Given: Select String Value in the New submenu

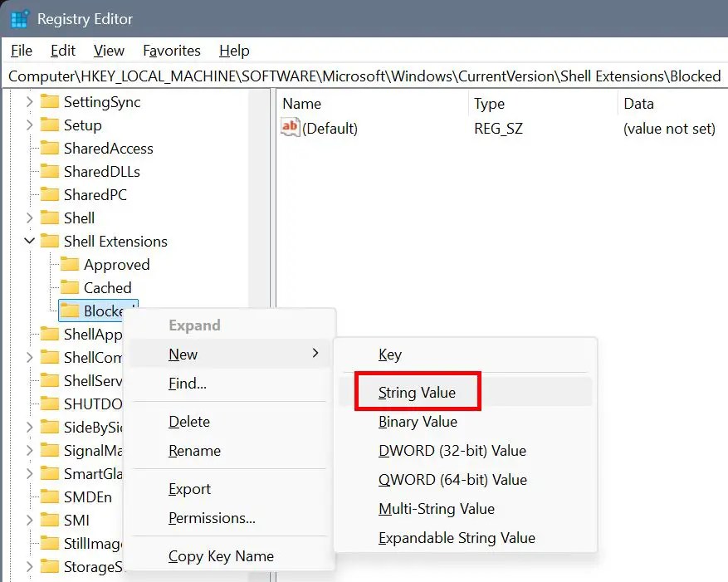Looking at the screenshot, I should (x=466, y=392).
